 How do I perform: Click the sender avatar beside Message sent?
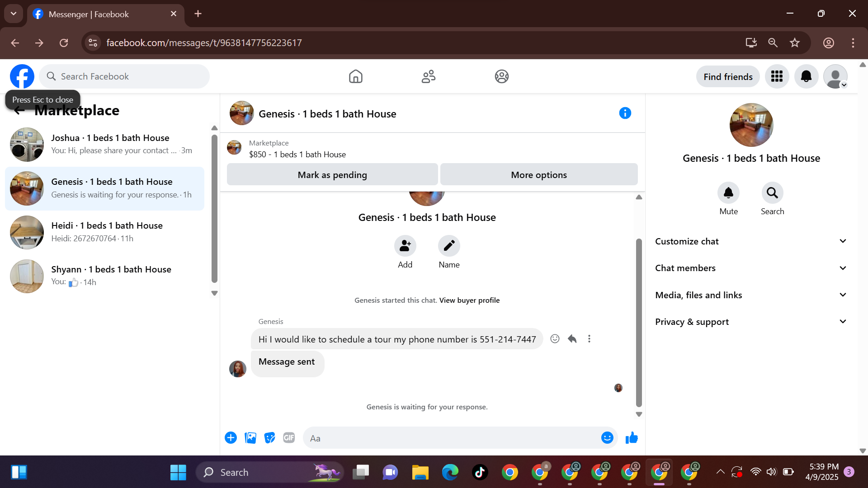pos(238,369)
